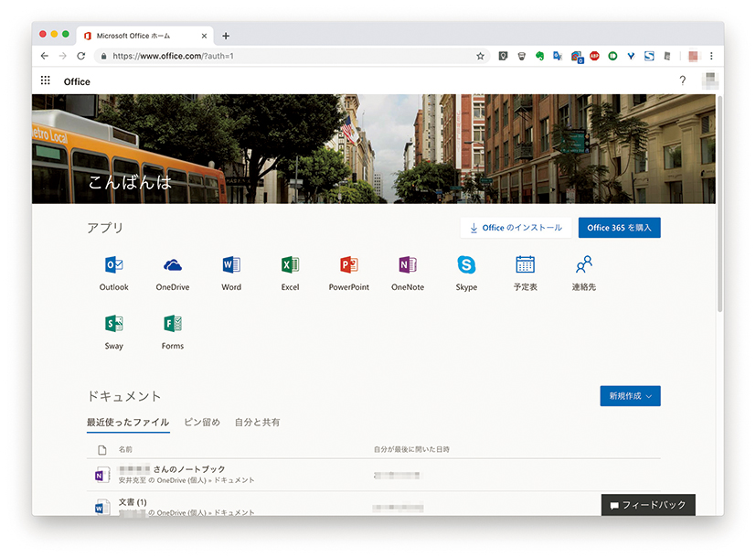The image size is (756, 558).
Task: Click the Office 365 を購入 button
Action: pos(619,228)
